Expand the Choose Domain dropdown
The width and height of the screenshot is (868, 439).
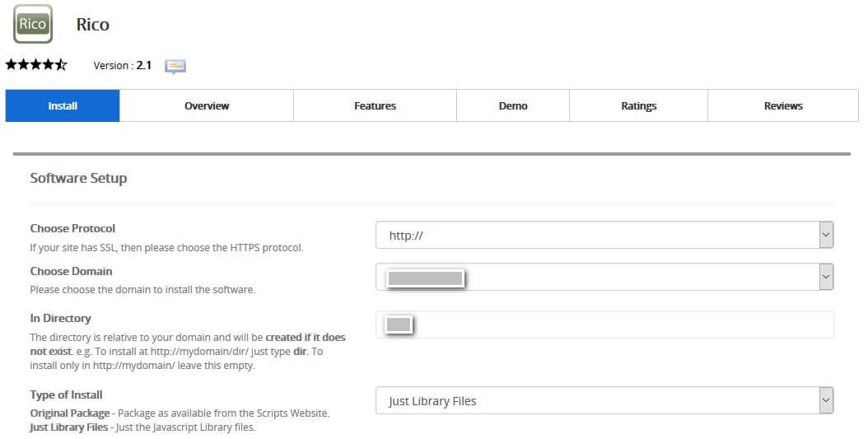(x=604, y=277)
